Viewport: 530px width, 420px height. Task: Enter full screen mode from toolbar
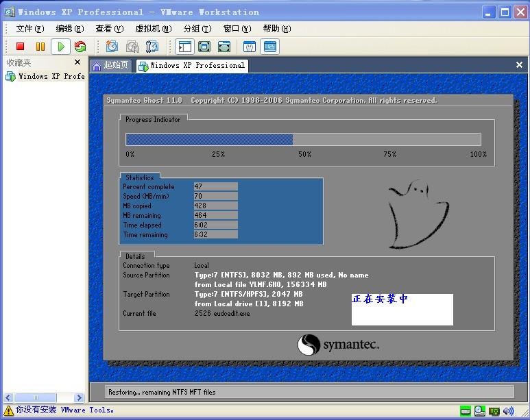click(204, 47)
